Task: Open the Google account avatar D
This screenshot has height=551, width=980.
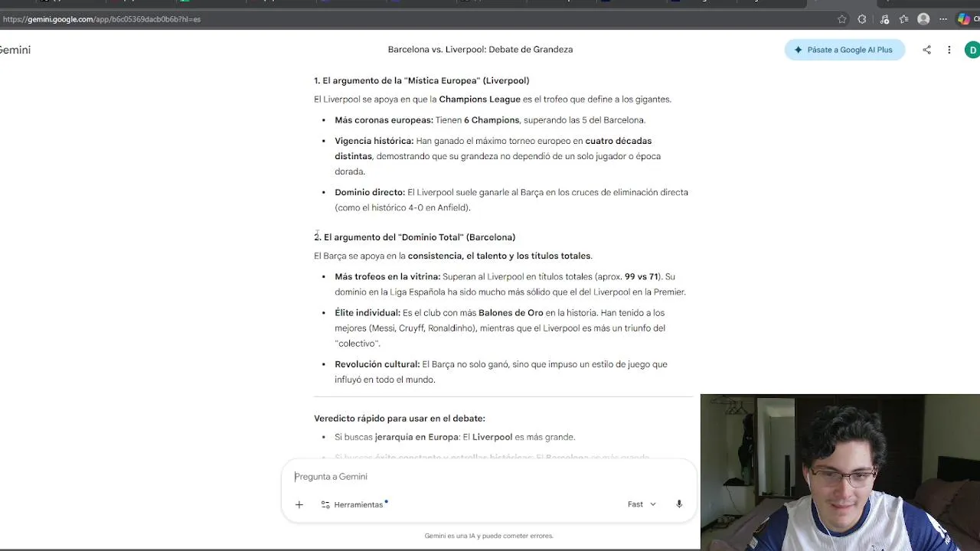Action: pyautogui.click(x=972, y=50)
